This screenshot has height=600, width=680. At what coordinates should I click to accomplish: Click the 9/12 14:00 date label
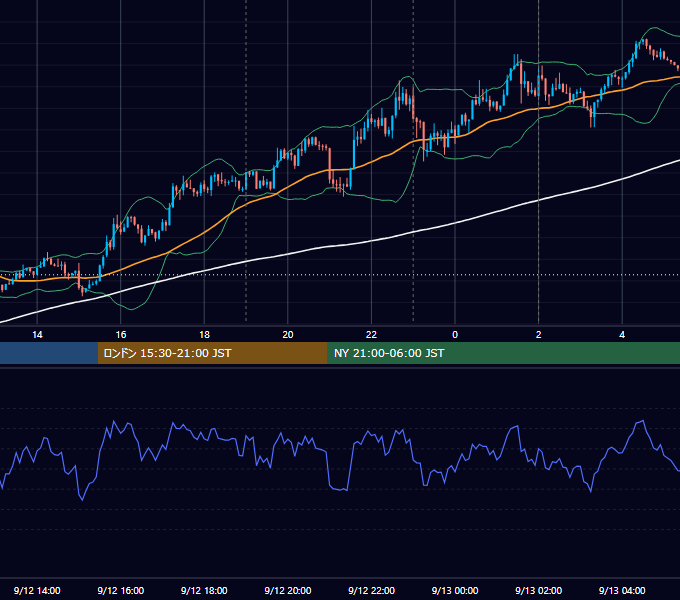point(37,590)
